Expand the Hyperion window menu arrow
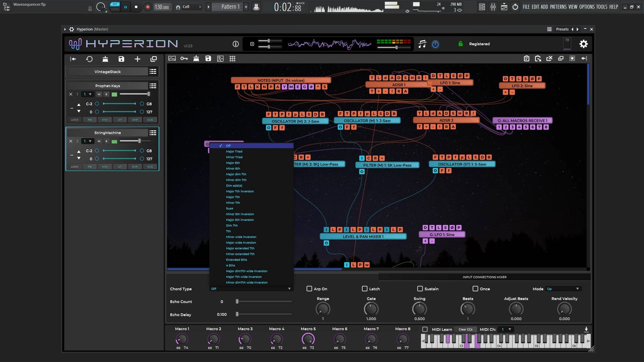The width and height of the screenshot is (644, 362). coord(65,29)
